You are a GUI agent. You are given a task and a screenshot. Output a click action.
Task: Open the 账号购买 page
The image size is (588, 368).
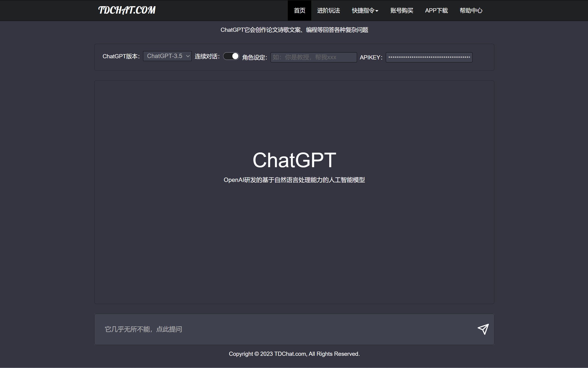pyautogui.click(x=402, y=10)
